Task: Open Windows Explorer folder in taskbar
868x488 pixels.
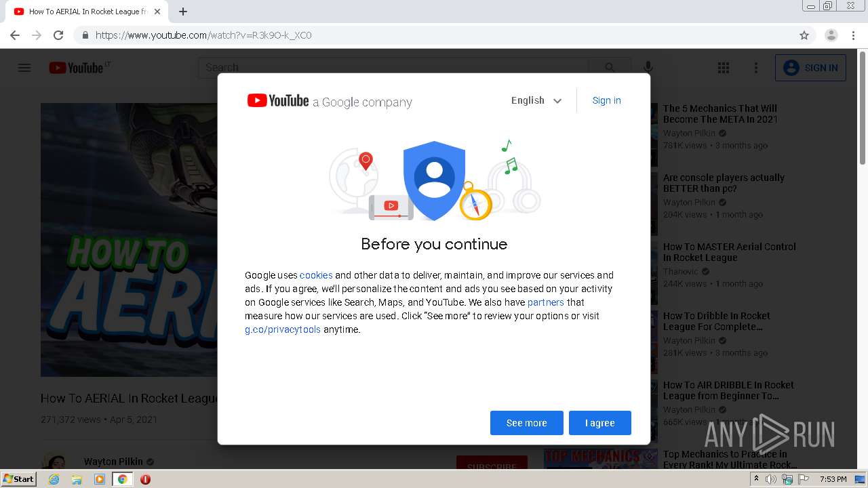Action: click(77, 479)
